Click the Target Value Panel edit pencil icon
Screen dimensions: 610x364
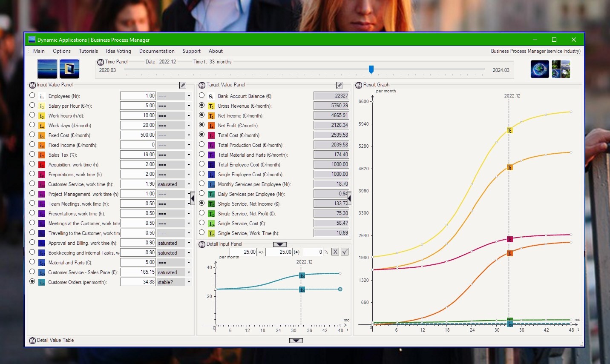pyautogui.click(x=340, y=85)
